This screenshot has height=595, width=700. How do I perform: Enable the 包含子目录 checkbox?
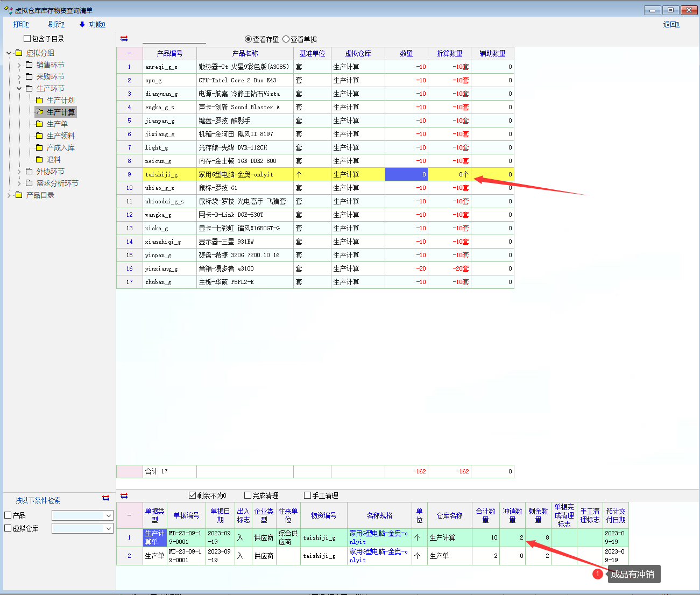click(x=27, y=39)
